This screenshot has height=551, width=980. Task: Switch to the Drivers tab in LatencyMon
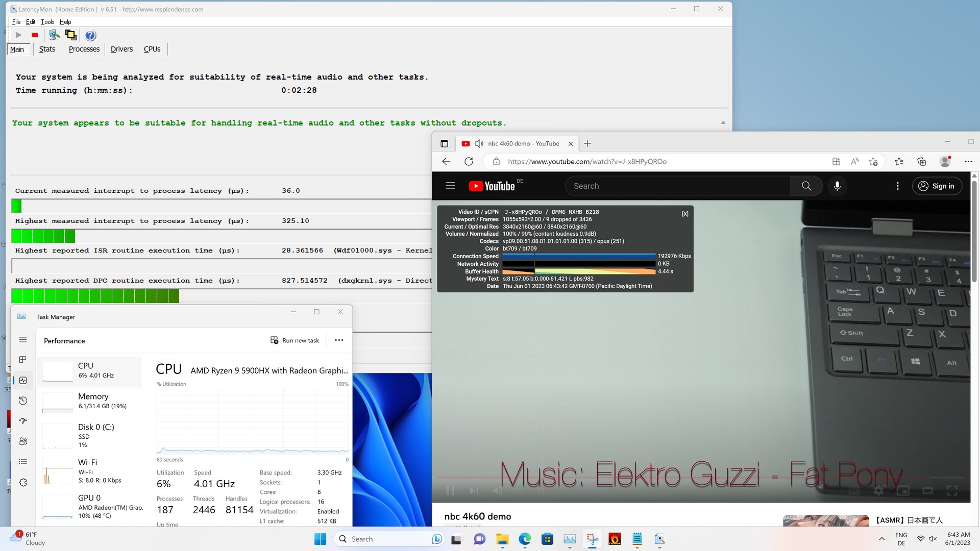pyautogui.click(x=121, y=49)
